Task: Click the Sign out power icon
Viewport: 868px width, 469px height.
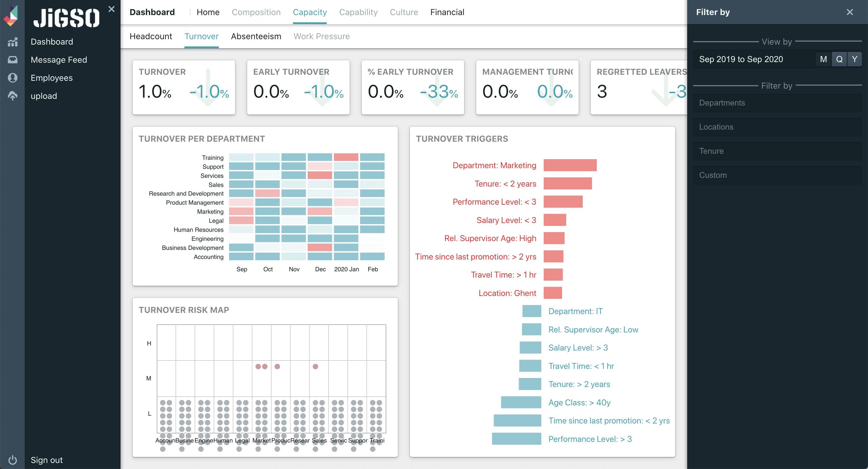Action: tap(12, 460)
